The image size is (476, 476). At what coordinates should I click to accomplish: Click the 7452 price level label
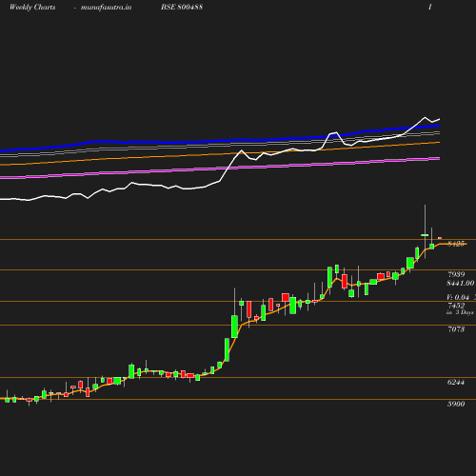(x=456, y=306)
